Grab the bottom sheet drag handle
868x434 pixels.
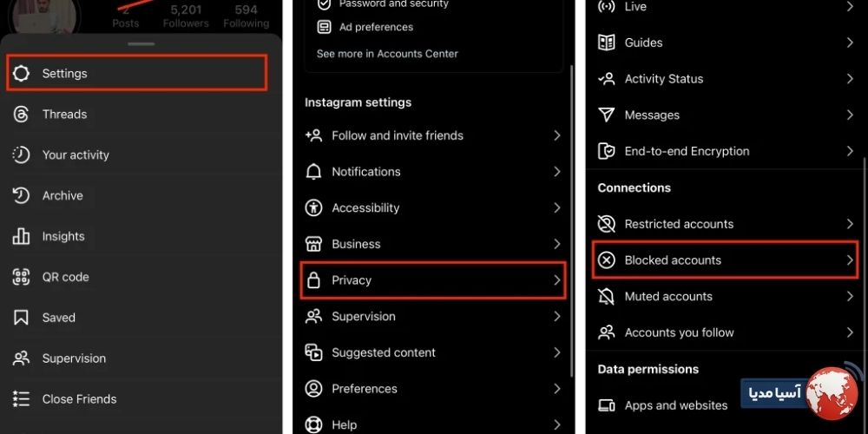[x=141, y=43]
